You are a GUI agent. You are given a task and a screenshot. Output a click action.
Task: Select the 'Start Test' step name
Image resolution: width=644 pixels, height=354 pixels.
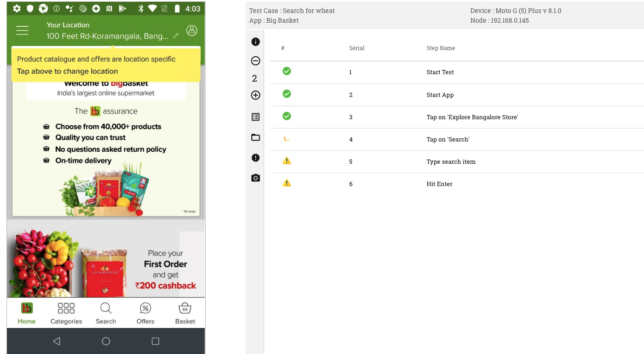tap(440, 72)
